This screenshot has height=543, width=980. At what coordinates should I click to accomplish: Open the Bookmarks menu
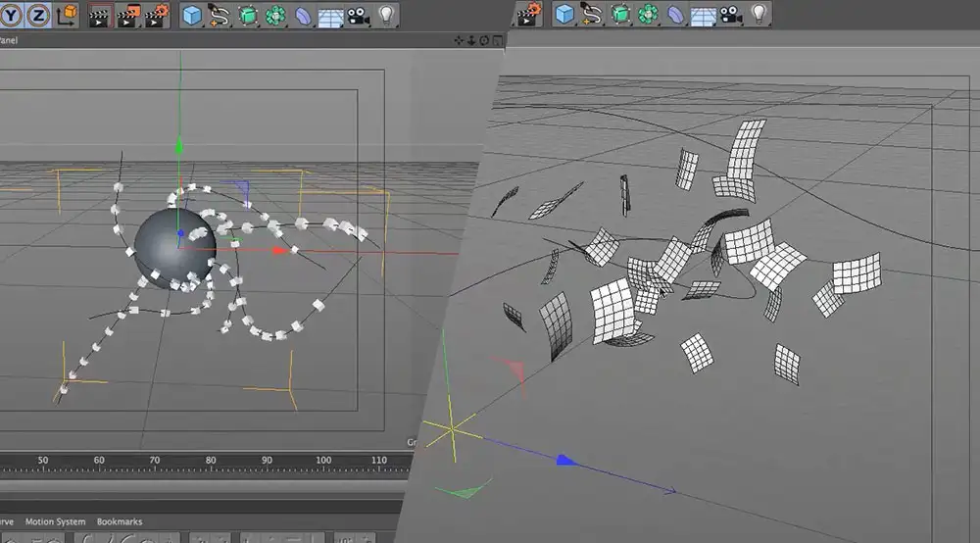[x=120, y=521]
